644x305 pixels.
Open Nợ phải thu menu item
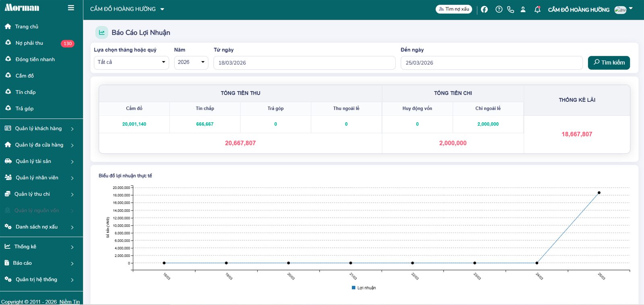[29, 43]
